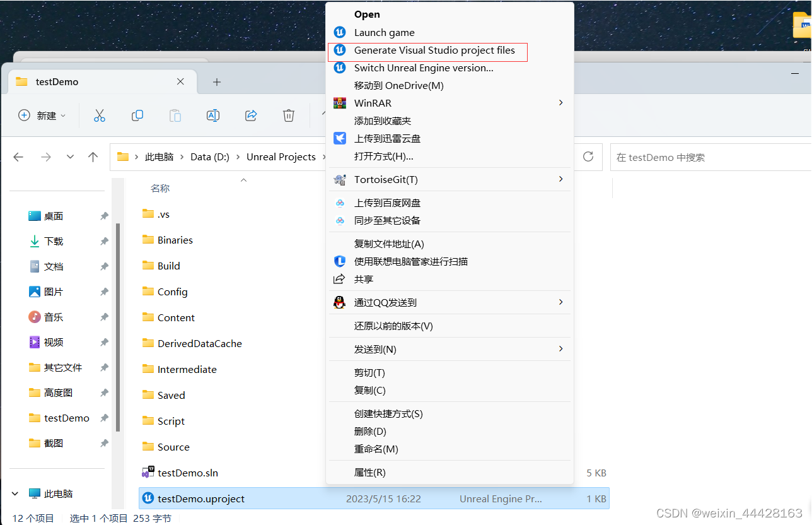This screenshot has width=812, height=525.
Task: Open recent locations dropdown chevron
Action: click(70, 157)
